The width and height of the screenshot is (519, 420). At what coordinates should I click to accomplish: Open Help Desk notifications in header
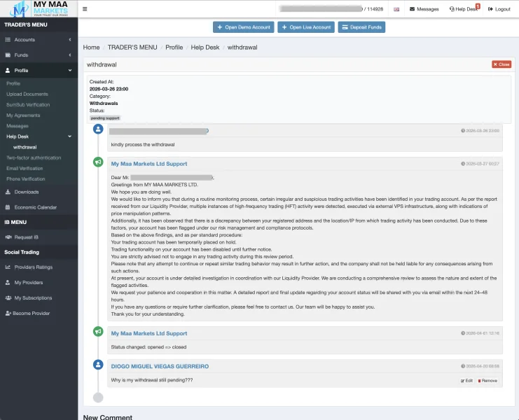[x=464, y=9]
